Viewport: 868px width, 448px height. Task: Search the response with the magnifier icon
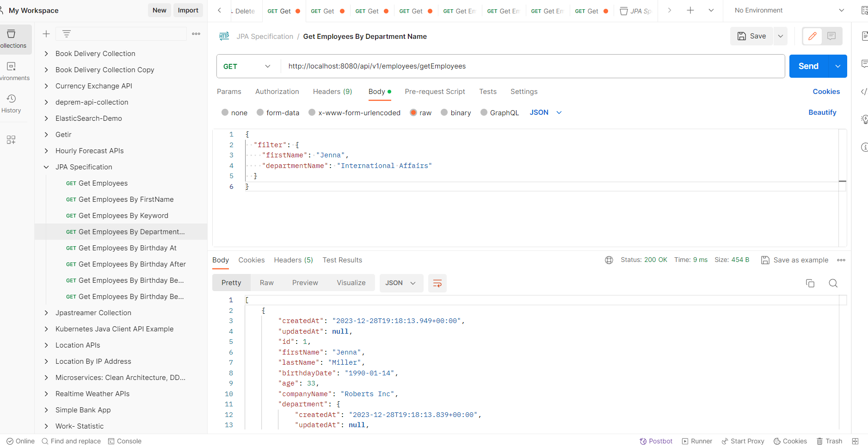(x=833, y=283)
